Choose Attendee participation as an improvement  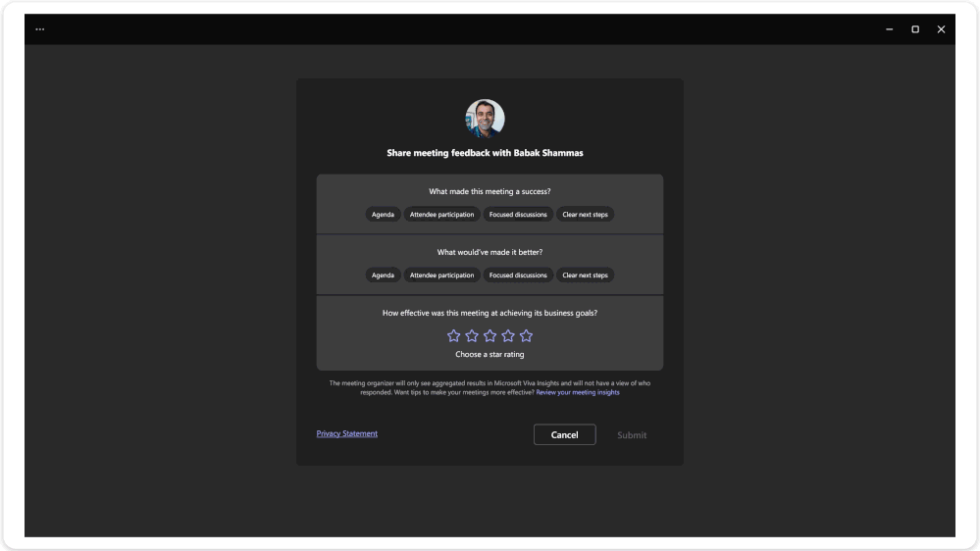(441, 275)
